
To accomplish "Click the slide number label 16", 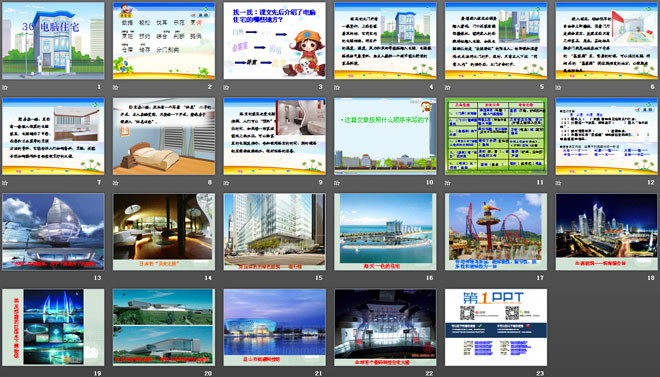I will click(x=429, y=278).
